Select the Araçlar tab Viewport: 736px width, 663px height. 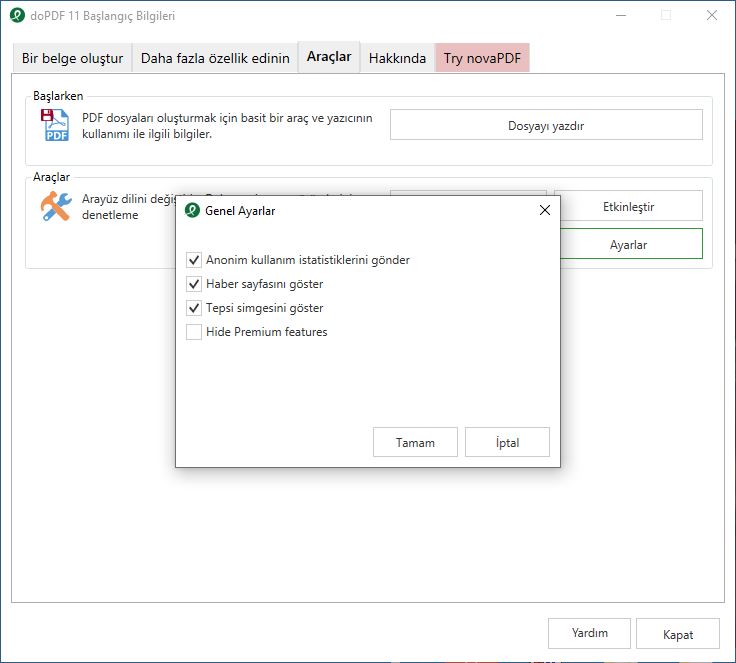[329, 57]
